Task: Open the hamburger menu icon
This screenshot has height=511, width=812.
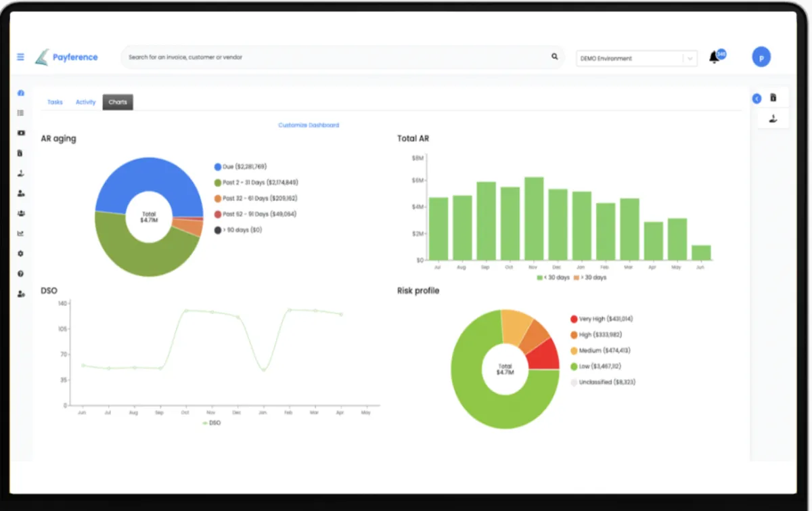Action: (20, 57)
